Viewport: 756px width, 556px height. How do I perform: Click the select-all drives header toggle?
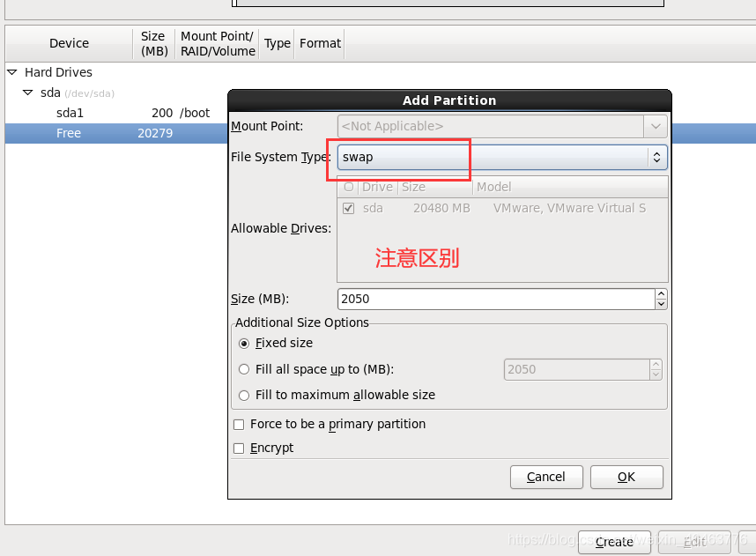[349, 187]
